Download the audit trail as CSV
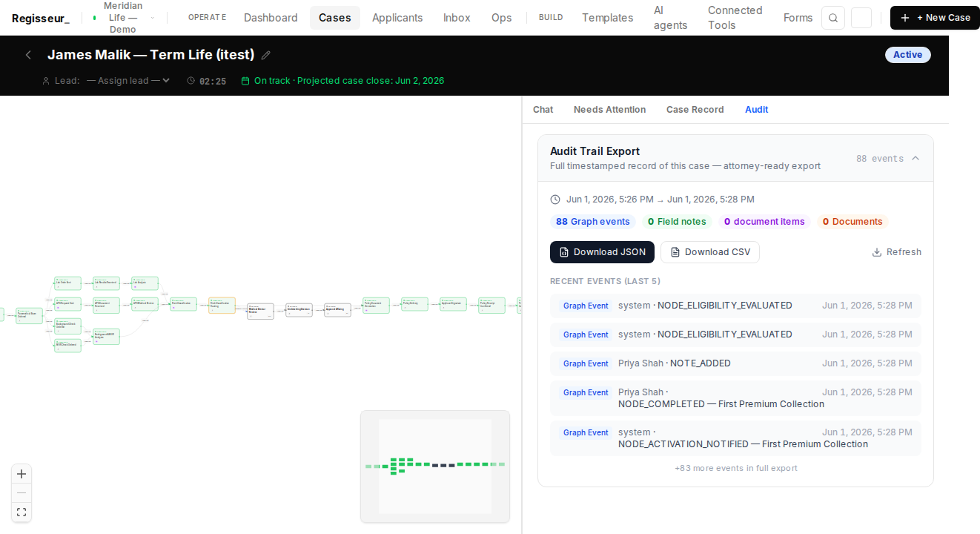 point(710,252)
